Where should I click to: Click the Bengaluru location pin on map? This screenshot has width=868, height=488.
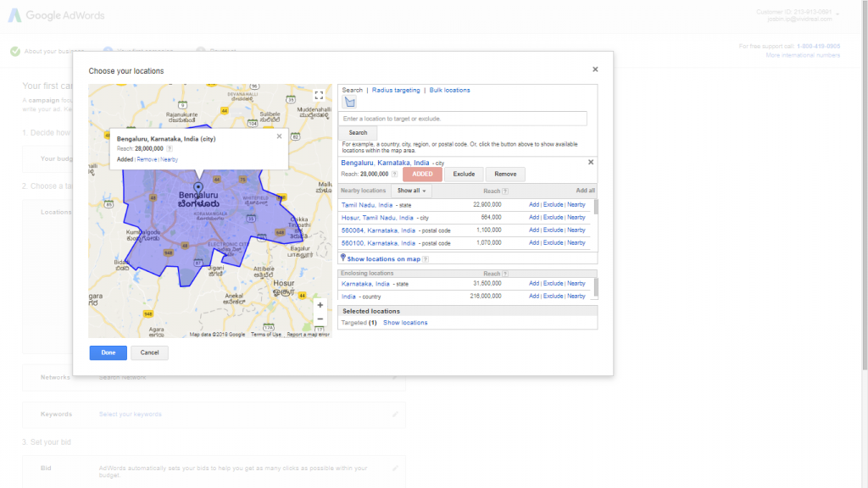tap(198, 189)
